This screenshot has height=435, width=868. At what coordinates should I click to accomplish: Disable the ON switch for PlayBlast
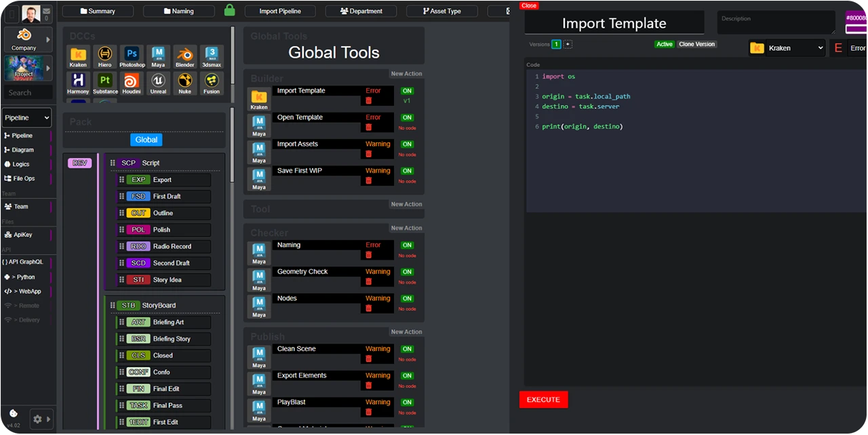pos(407,402)
